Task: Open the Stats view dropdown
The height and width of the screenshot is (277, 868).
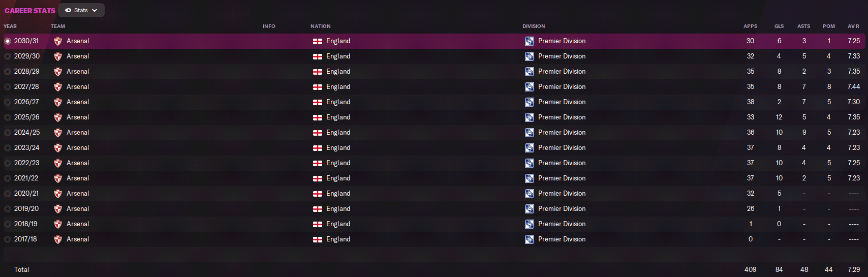Action: click(81, 10)
